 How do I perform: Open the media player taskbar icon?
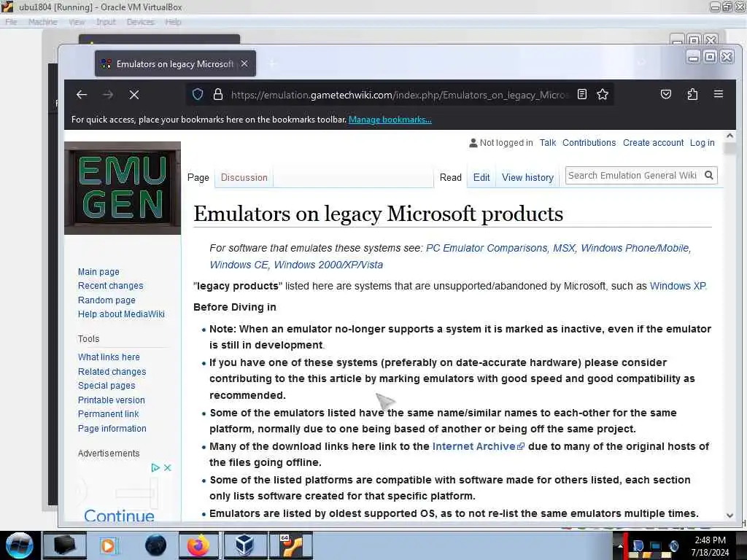(x=109, y=545)
